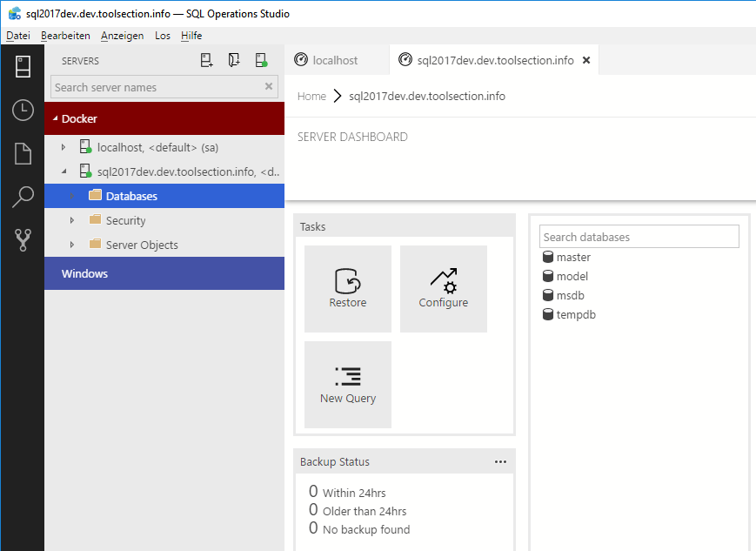Click the No backup found entry
Image resolution: width=756 pixels, height=551 pixels.
pyautogui.click(x=359, y=529)
